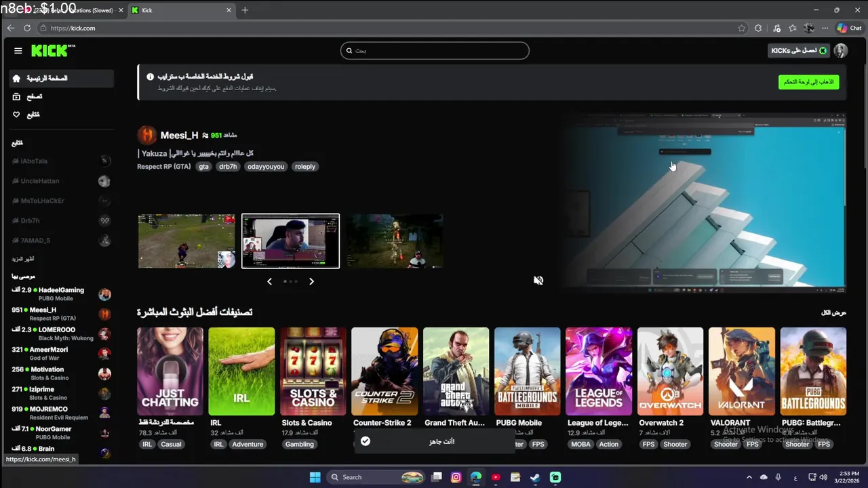Open the IRL category card
Image resolution: width=868 pixels, height=488 pixels.
(241, 371)
